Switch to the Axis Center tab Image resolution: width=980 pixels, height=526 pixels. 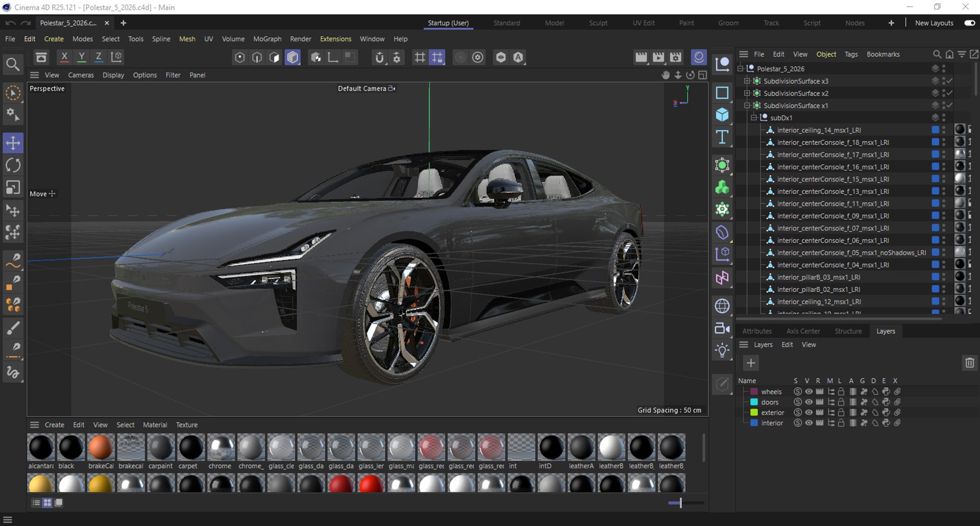click(803, 331)
